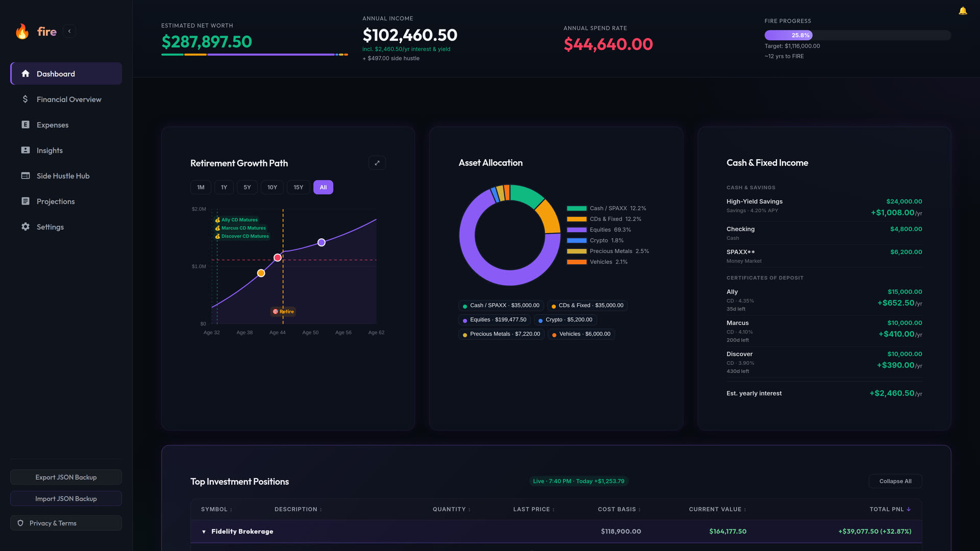Sort table by Description column
The width and height of the screenshot is (980, 551).
coord(298,509)
